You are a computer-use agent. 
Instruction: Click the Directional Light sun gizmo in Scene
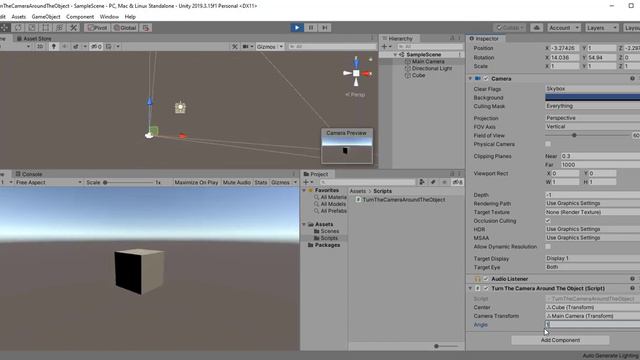(180, 107)
